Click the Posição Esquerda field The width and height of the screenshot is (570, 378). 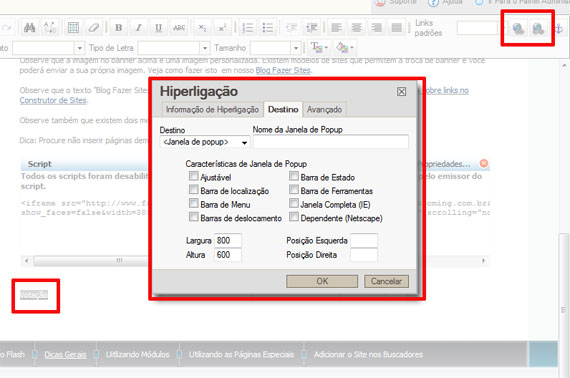[364, 240]
